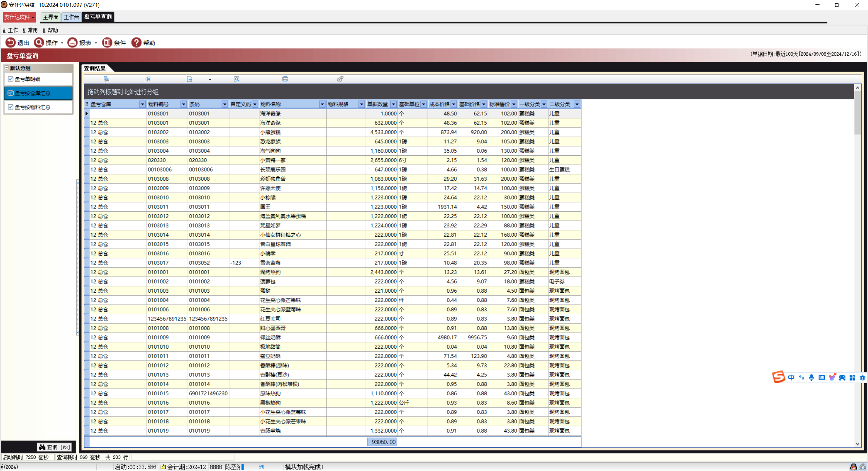Click the gear settings icon in results toolbar

coord(340,79)
